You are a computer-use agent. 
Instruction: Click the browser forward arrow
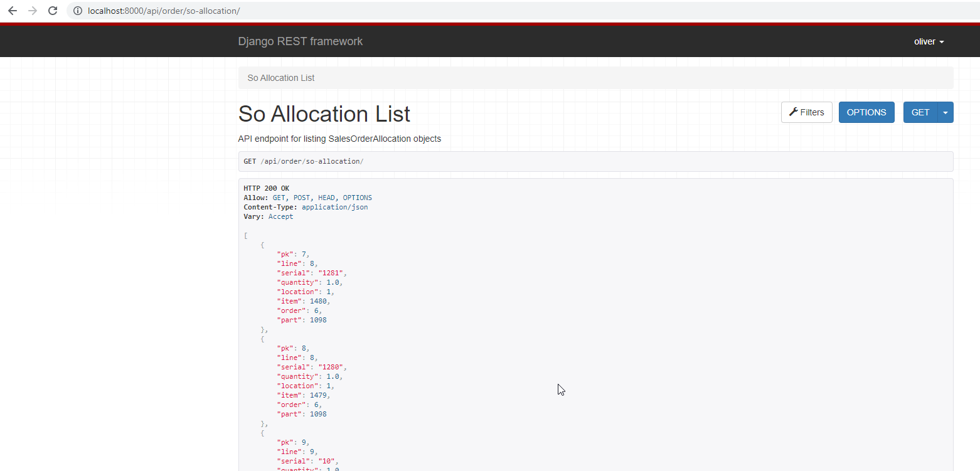32,11
